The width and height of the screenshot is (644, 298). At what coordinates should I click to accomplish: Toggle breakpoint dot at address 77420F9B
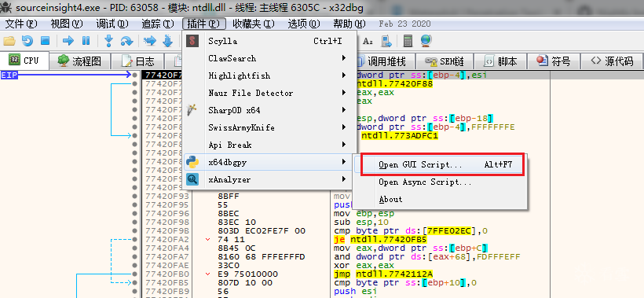coord(135,230)
